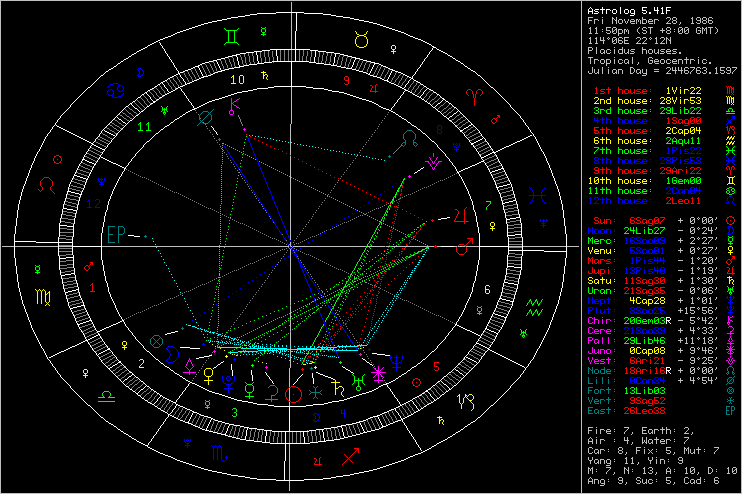Screen dimensions: 742x494
Task: Click the Aries sign on the outer wheel
Action: coord(474,98)
